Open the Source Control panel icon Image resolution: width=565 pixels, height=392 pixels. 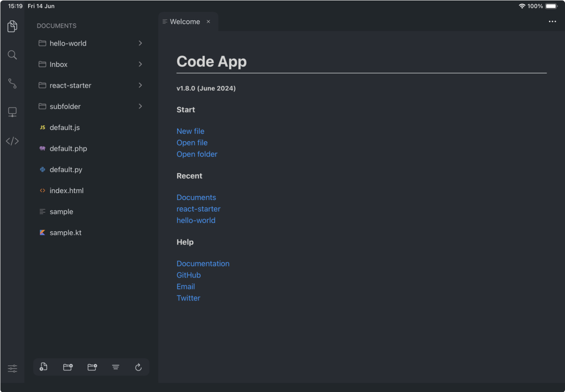[12, 83]
